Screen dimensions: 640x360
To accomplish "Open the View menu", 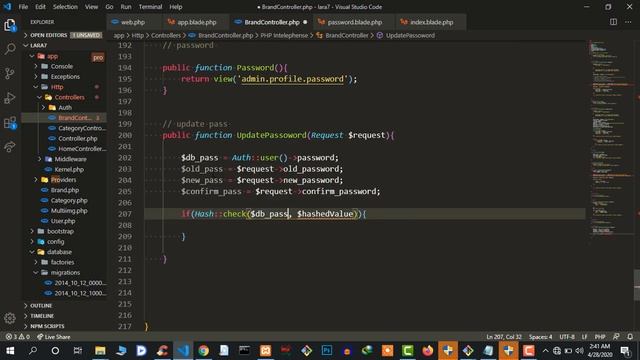I will [x=91, y=7].
